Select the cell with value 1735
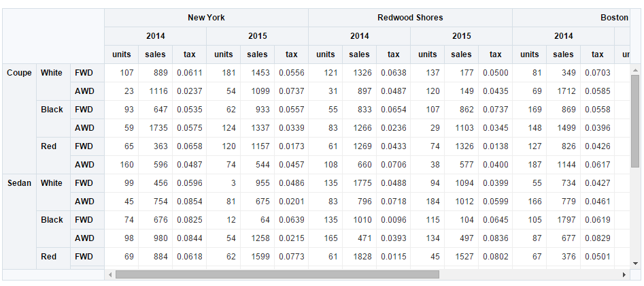 coord(155,128)
